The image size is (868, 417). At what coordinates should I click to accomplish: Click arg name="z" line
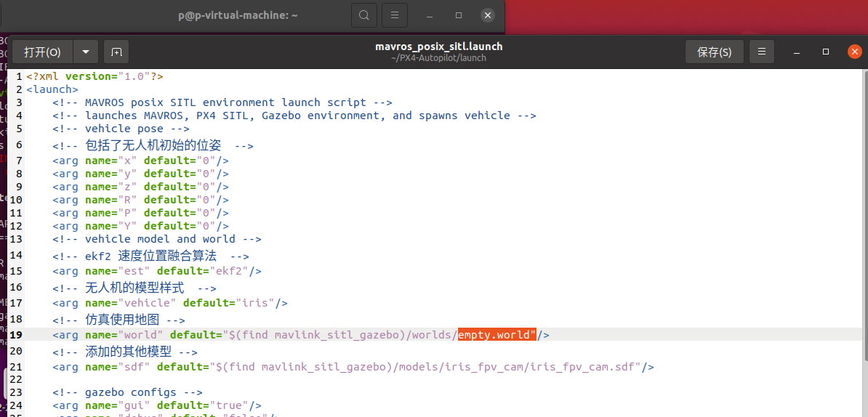pos(140,187)
